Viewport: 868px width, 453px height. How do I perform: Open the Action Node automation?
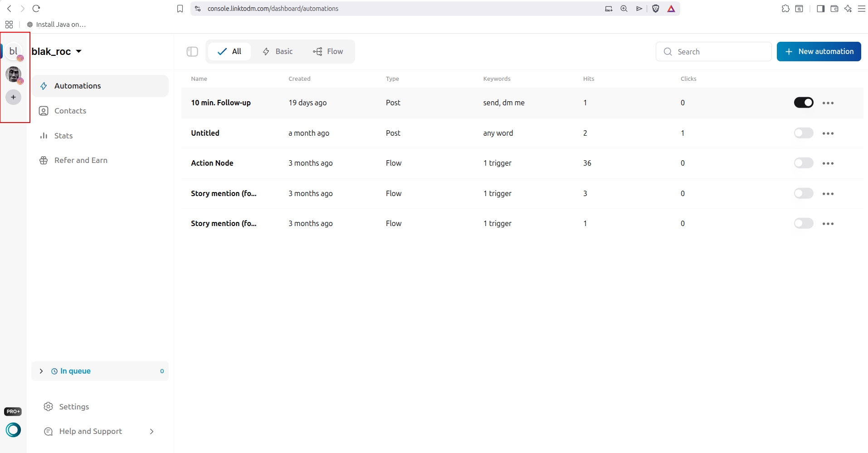[x=212, y=163]
